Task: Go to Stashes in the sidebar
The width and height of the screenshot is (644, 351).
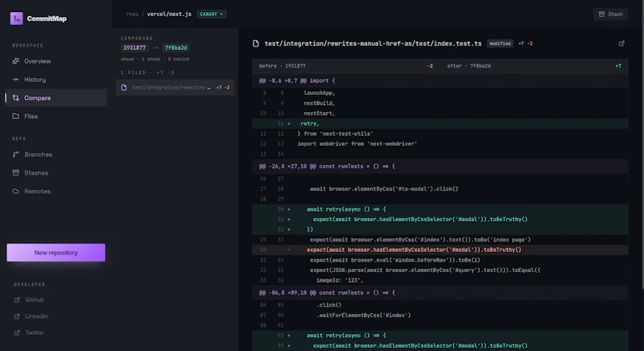Action: pos(56,173)
